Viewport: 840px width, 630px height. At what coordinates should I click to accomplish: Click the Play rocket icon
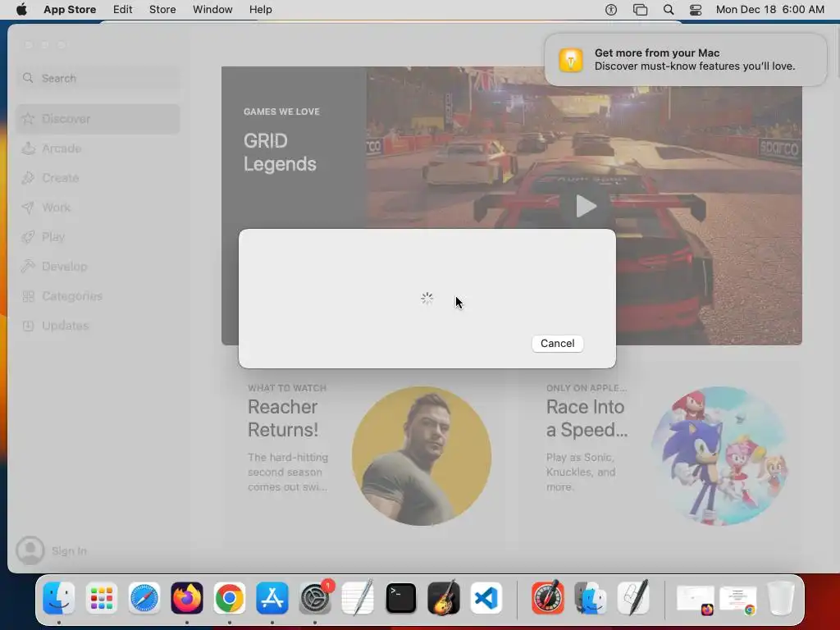tap(29, 237)
